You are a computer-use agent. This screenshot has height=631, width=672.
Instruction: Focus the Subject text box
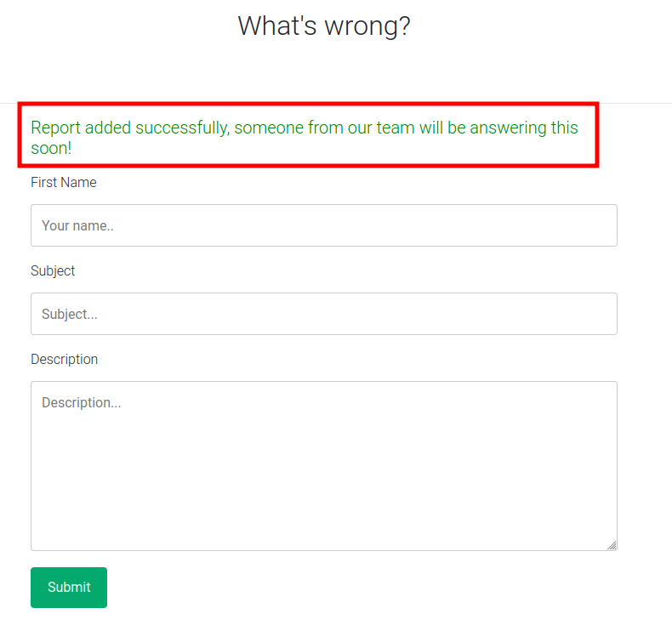coord(323,314)
